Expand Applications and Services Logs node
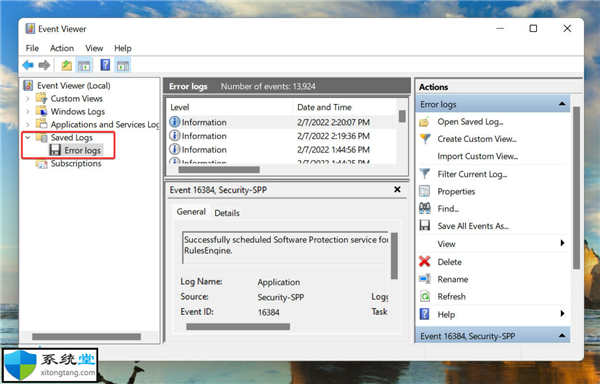The width and height of the screenshot is (600, 384). coord(28,125)
